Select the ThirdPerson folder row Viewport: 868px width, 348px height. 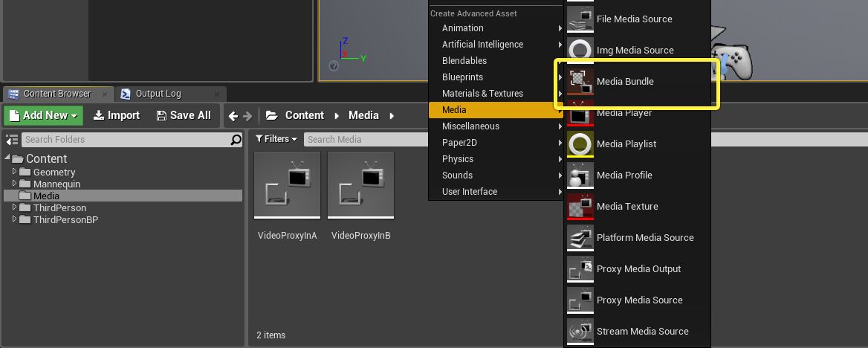(123, 207)
